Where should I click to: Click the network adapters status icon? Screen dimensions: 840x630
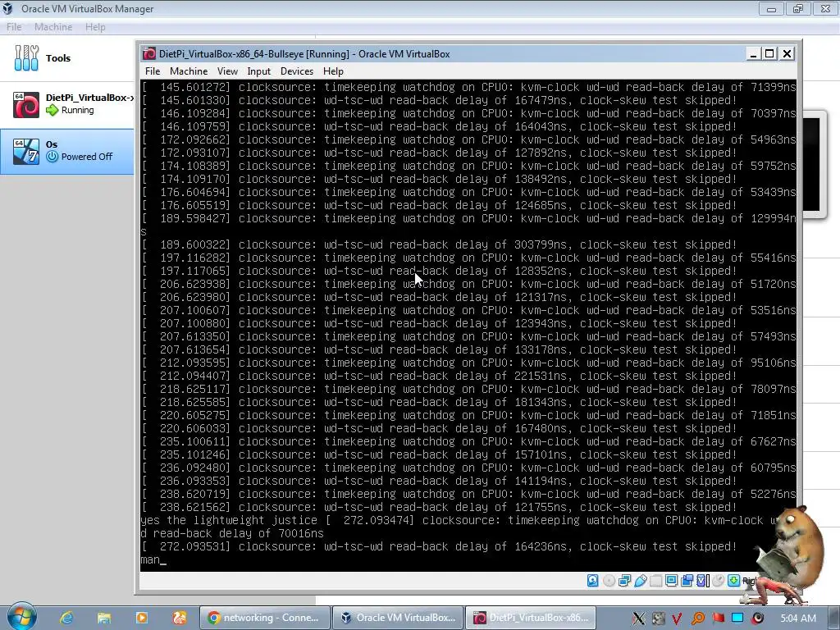(624, 581)
